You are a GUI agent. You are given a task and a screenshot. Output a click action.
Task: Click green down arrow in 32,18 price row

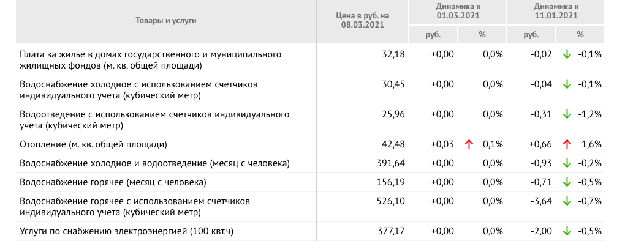coord(567,54)
